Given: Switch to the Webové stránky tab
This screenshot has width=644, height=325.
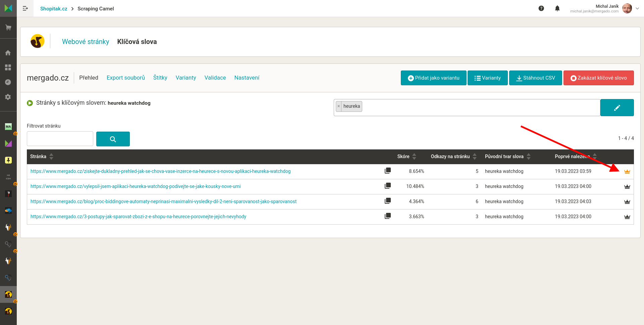Looking at the screenshot, I should click(86, 42).
